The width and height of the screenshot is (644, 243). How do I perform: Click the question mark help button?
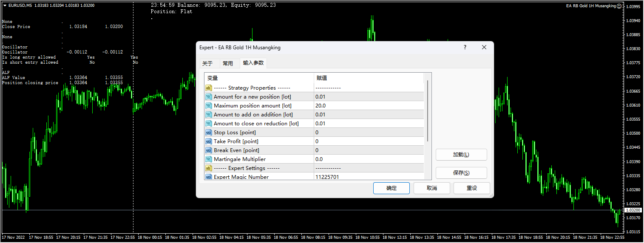click(465, 48)
